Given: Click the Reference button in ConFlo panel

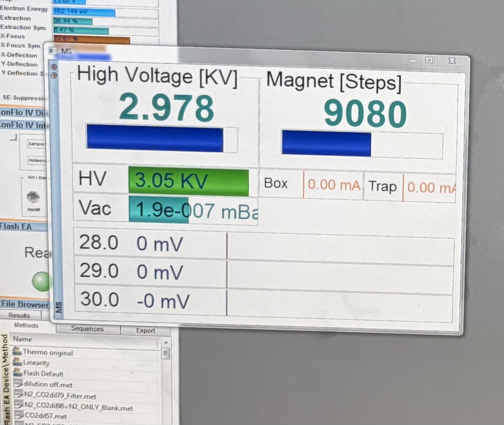Looking at the screenshot, I should coord(37,160).
